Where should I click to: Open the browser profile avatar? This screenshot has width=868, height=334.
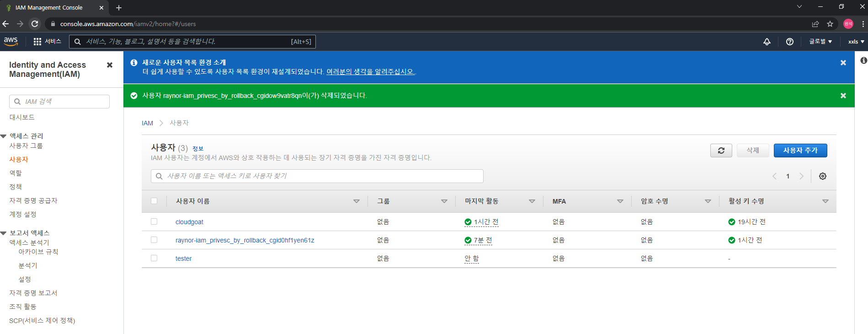(x=848, y=24)
